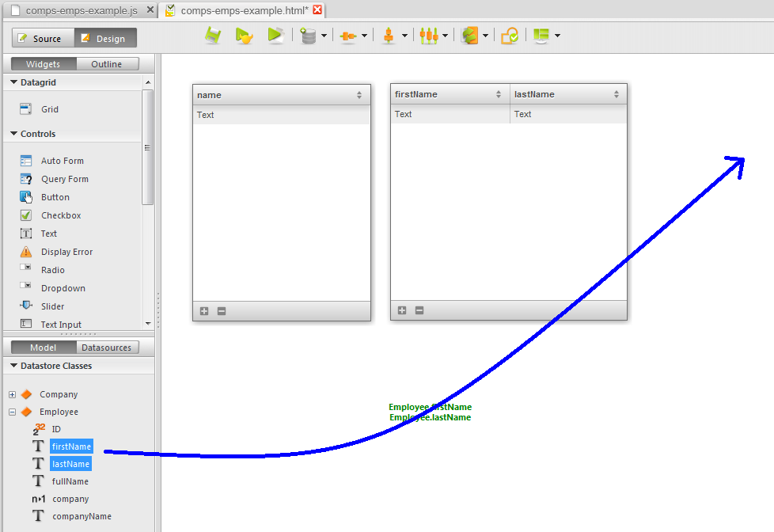The height and width of the screenshot is (532, 774).
Task: Click the minus icon under firstName grid
Action: [419, 310]
